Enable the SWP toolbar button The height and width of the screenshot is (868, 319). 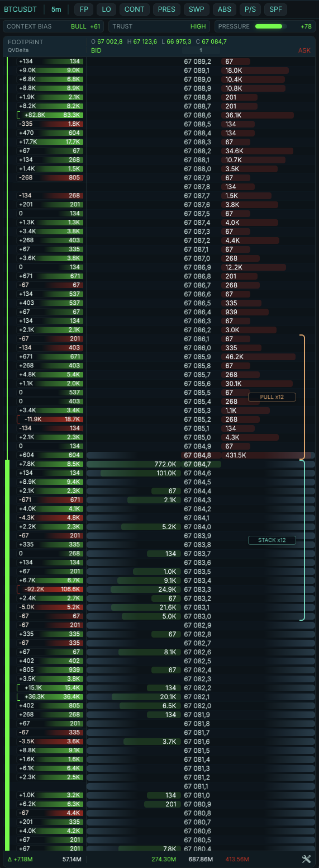click(196, 9)
